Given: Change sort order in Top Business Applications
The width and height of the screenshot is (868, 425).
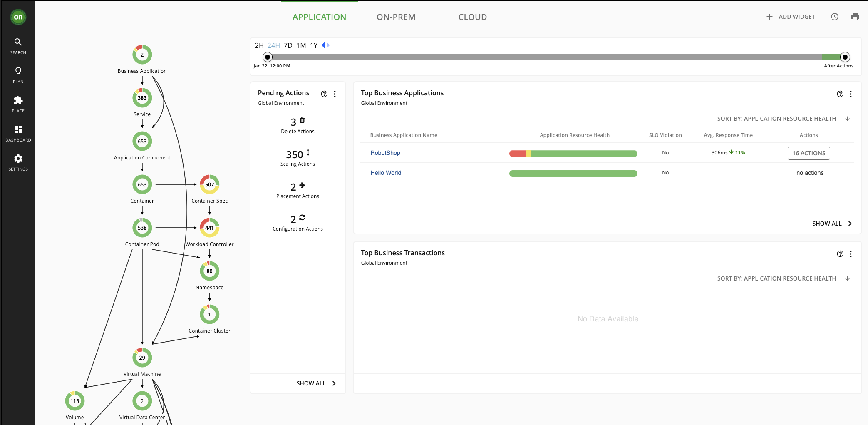Looking at the screenshot, I should 783,119.
